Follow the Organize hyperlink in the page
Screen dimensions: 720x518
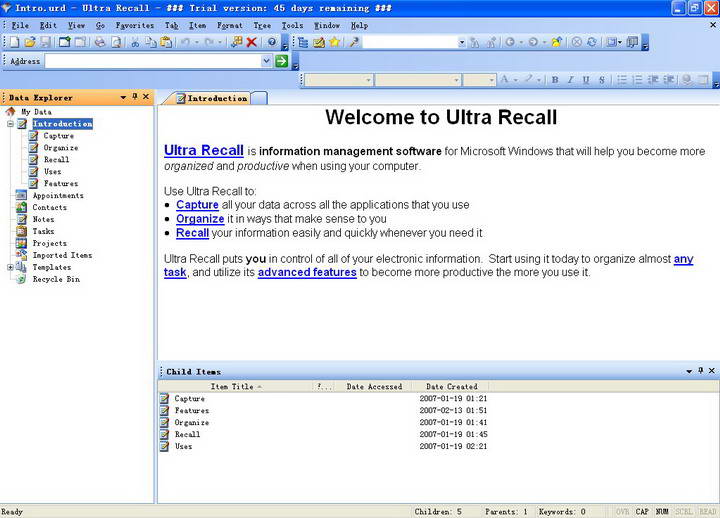click(200, 219)
